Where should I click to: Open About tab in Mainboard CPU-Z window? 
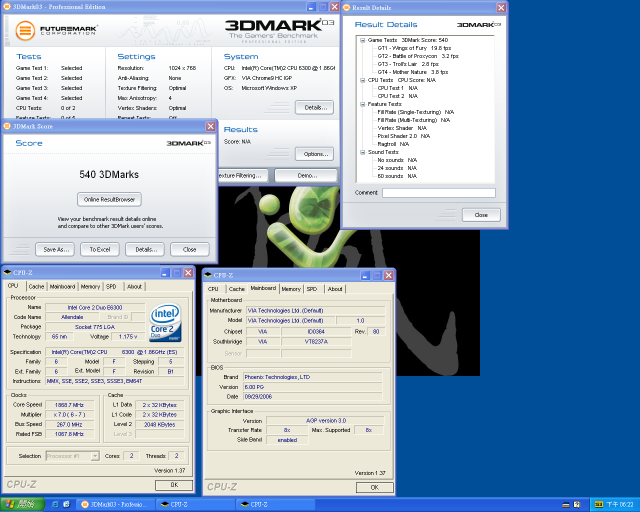(335, 289)
